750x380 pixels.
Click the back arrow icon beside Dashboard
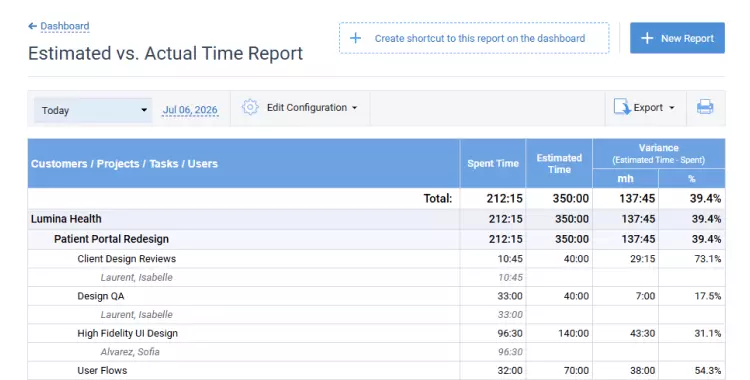33,26
